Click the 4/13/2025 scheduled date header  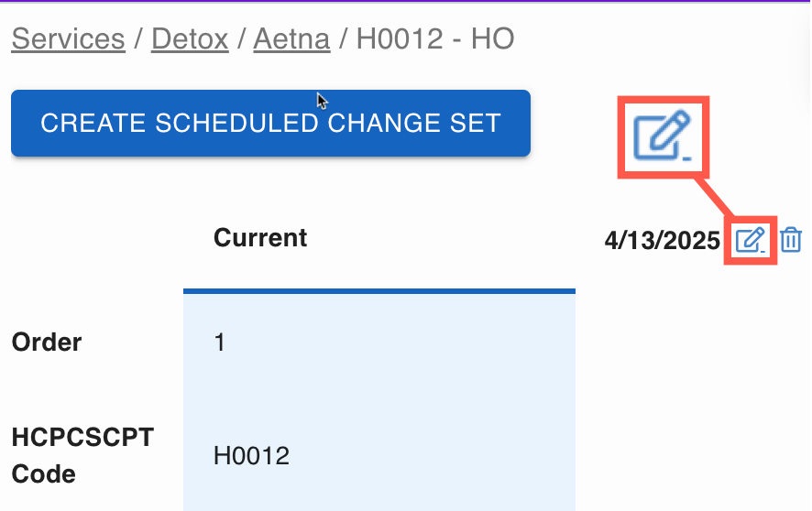click(663, 241)
